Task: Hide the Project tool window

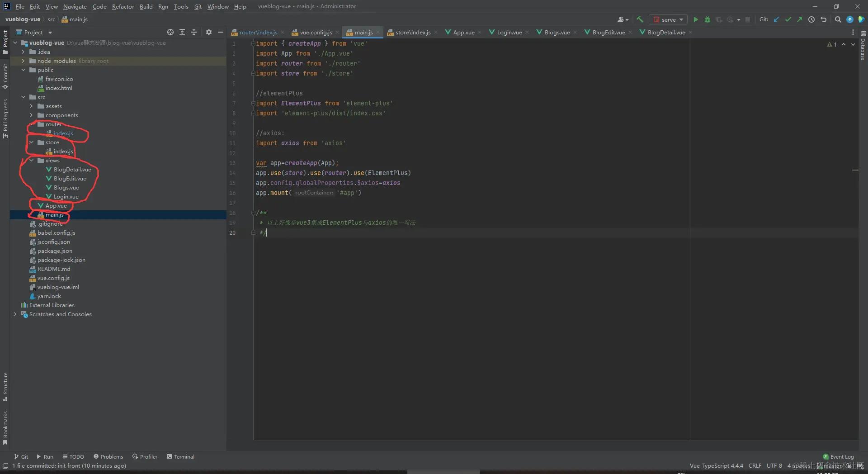Action: [221, 32]
